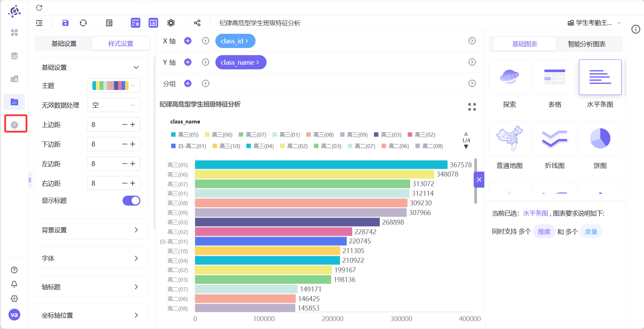Screen dimensions: 644x329
Task: Open the class_id field pill menu
Action: (x=235, y=41)
